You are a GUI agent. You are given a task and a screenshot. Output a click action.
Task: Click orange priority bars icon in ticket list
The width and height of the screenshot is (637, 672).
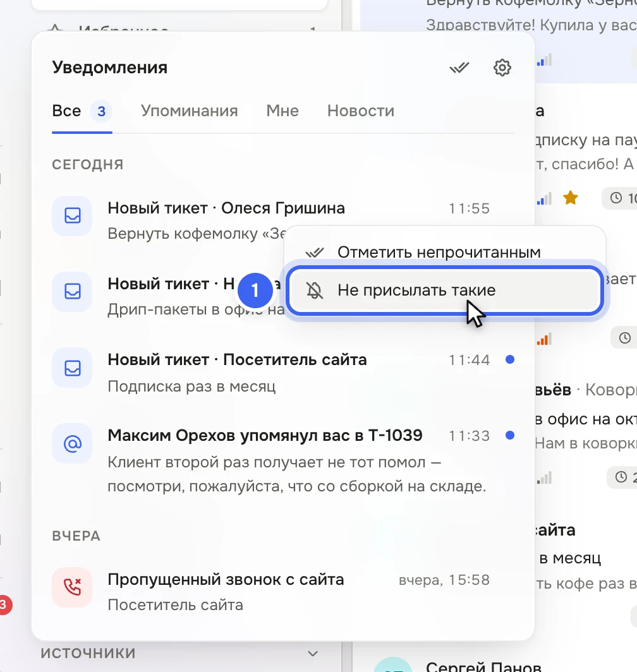[x=544, y=339]
